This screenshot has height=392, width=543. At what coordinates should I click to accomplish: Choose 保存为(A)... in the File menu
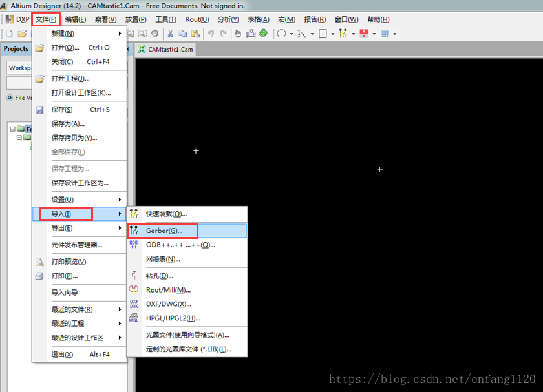point(80,123)
